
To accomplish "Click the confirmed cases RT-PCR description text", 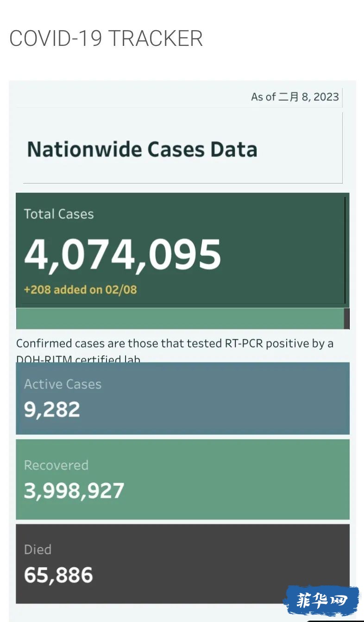I will pos(175,349).
